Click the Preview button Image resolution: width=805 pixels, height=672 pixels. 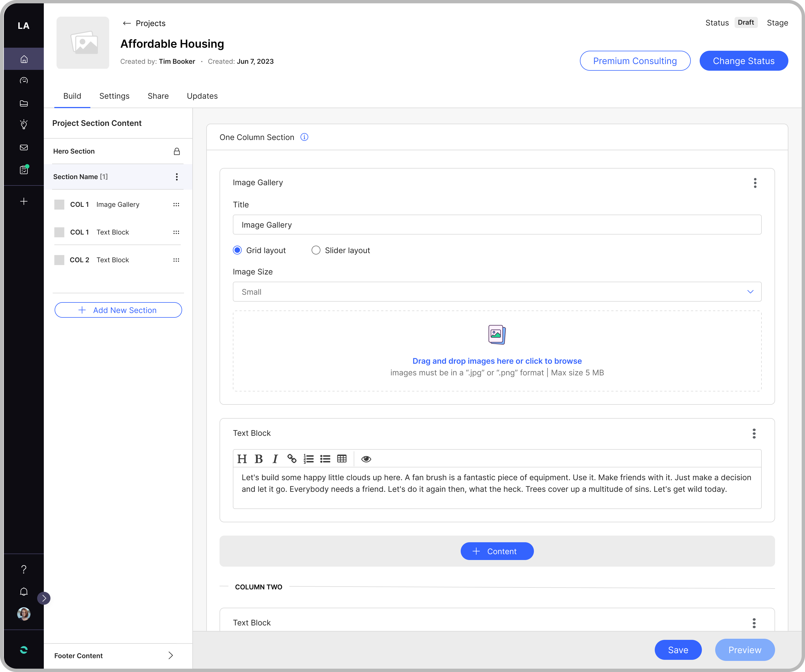pyautogui.click(x=745, y=650)
